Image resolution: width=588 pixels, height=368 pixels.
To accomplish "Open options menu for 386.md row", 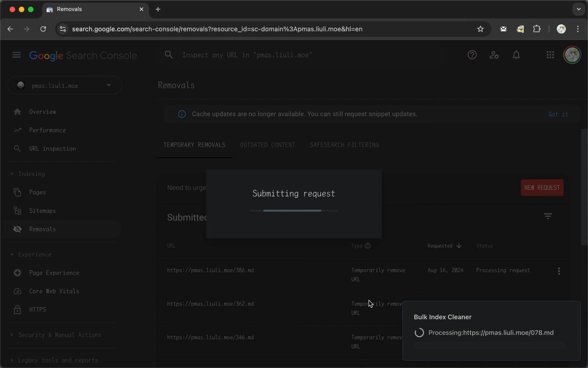I will click(x=559, y=271).
